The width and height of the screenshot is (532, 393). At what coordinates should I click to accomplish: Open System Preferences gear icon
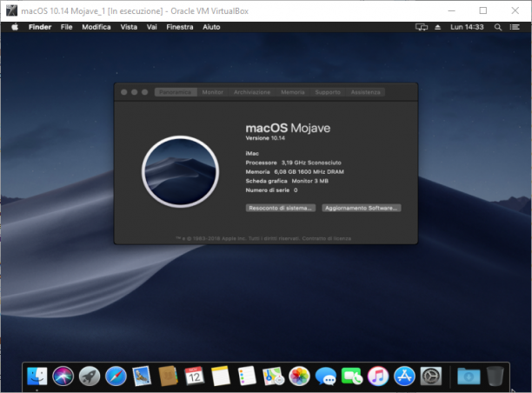(x=431, y=376)
